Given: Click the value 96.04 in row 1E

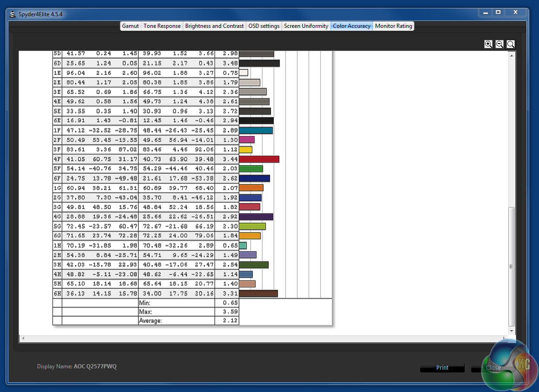Looking at the screenshot, I should click(75, 73).
